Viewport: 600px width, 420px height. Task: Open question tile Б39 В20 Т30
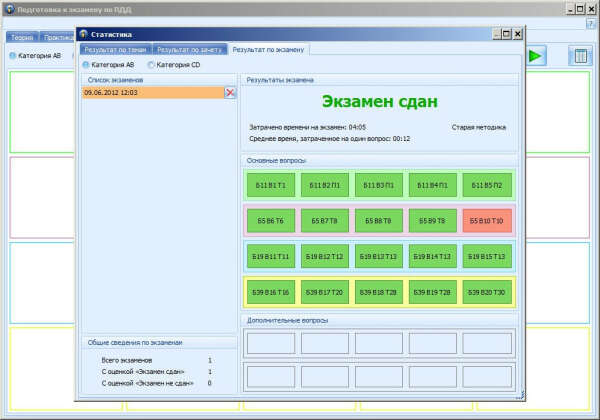(x=487, y=292)
